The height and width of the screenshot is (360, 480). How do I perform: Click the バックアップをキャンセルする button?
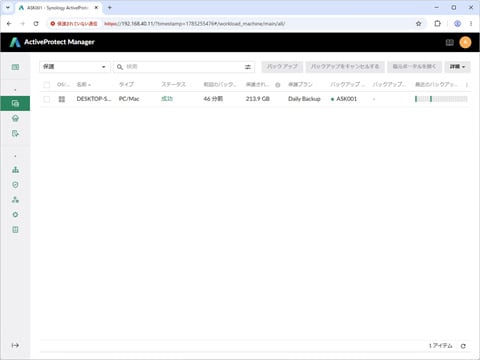[345, 67]
